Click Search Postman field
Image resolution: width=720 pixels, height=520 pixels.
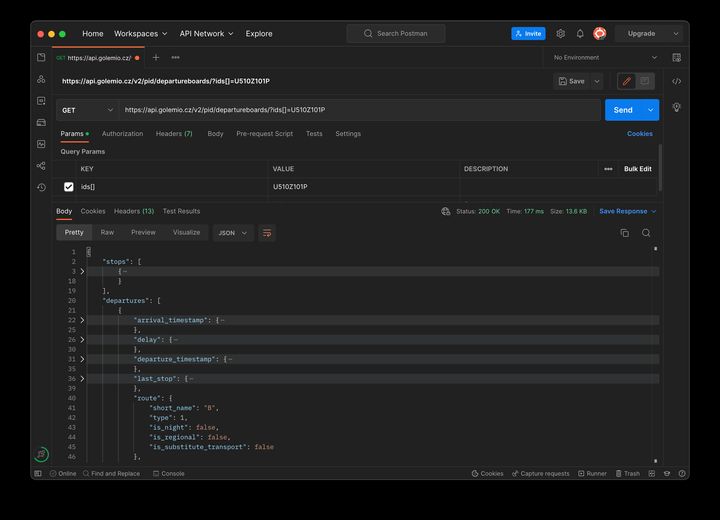pyautogui.click(x=396, y=34)
